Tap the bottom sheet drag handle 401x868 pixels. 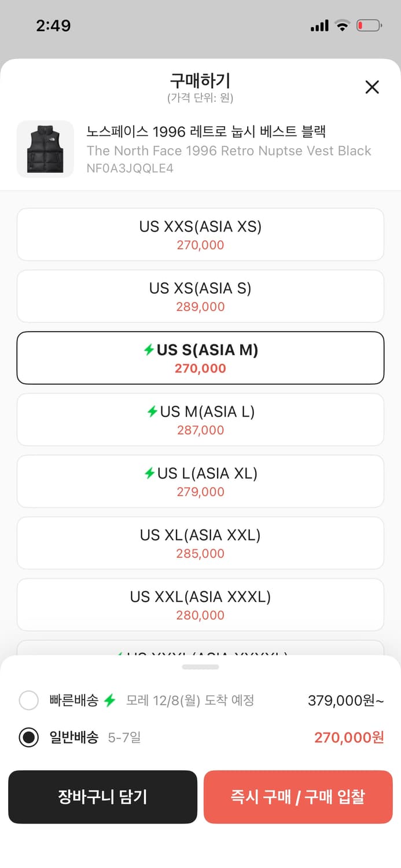(200, 667)
